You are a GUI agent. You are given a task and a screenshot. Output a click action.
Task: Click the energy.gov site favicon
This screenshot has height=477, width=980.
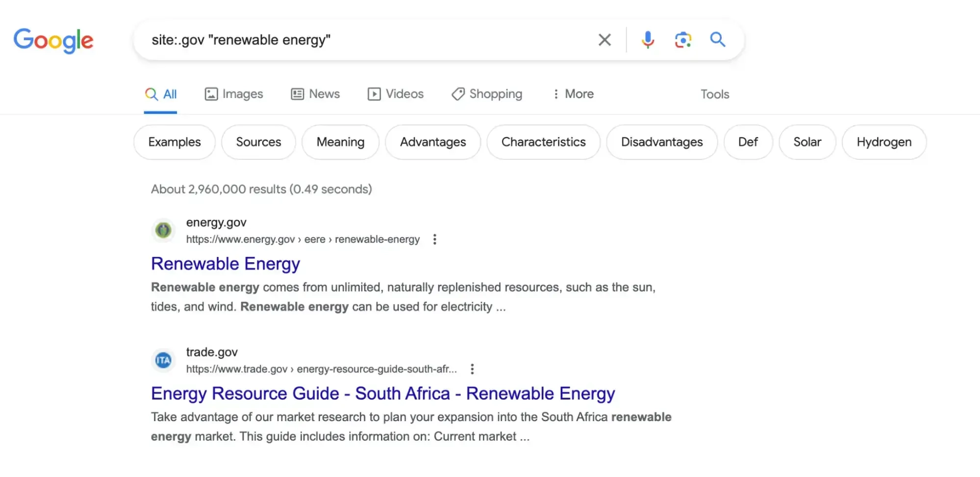[163, 230]
